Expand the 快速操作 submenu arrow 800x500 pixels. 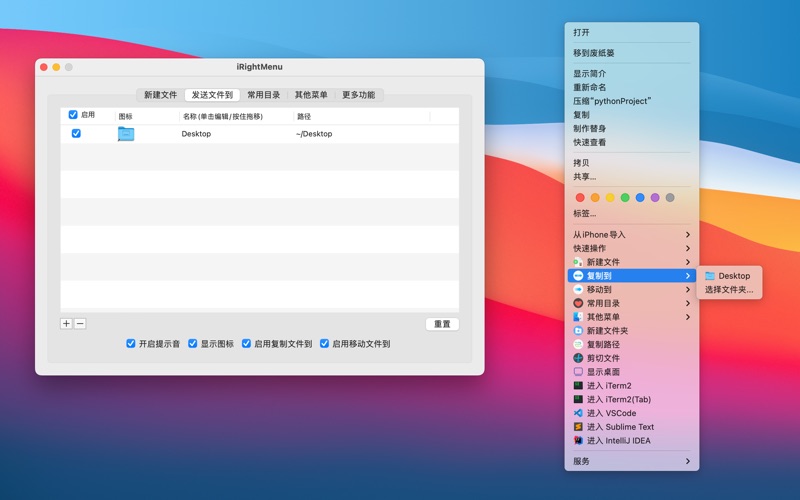pos(688,248)
